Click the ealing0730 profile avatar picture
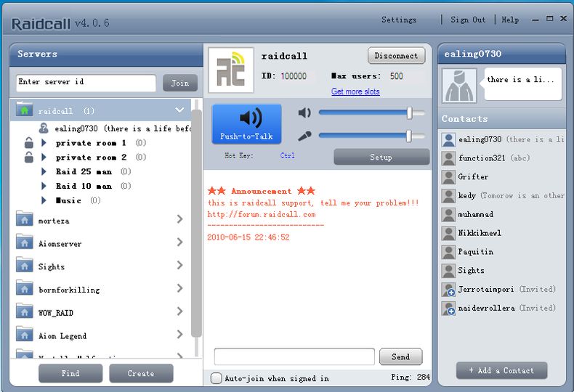Image resolution: width=574 pixels, height=392 pixels. tap(459, 86)
